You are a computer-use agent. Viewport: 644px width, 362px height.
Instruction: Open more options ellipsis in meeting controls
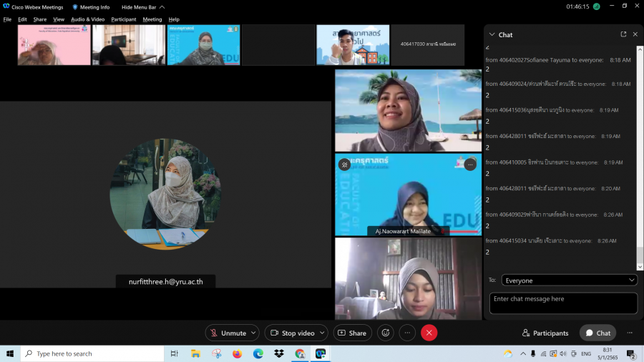click(x=407, y=333)
